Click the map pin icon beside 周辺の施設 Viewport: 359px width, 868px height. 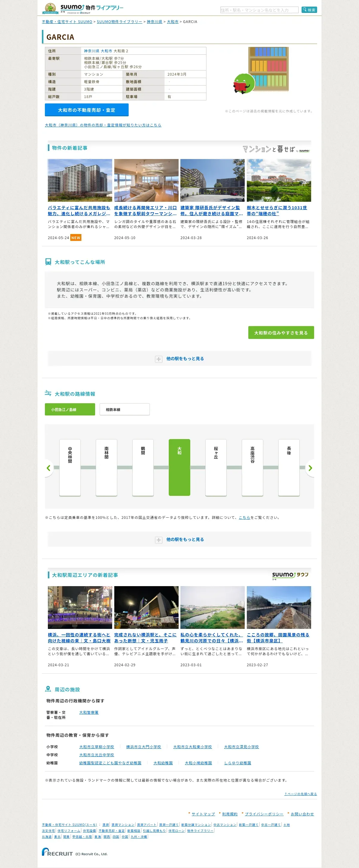tap(48, 689)
